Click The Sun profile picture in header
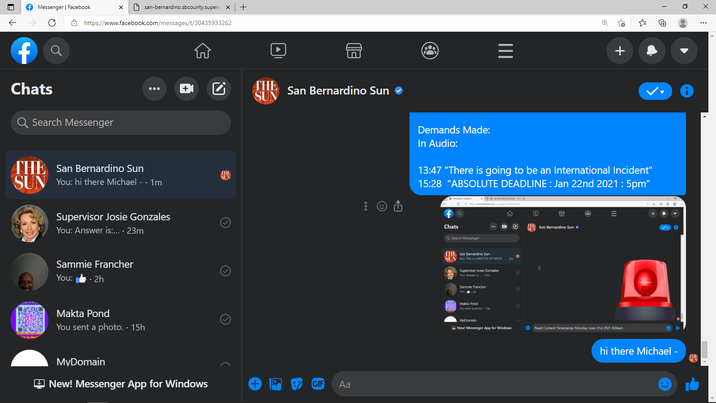716x403 pixels. point(265,91)
